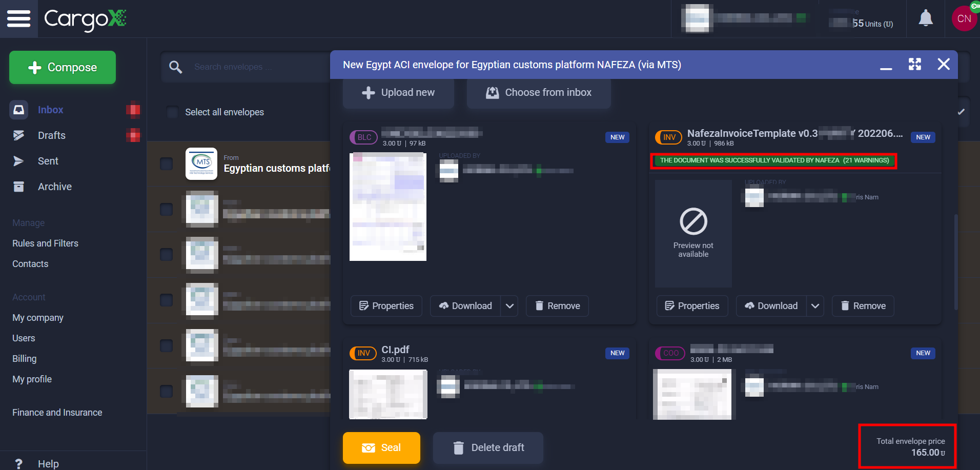980x470 pixels.
Task: Open Properties of the BLC document
Action: [386, 306]
